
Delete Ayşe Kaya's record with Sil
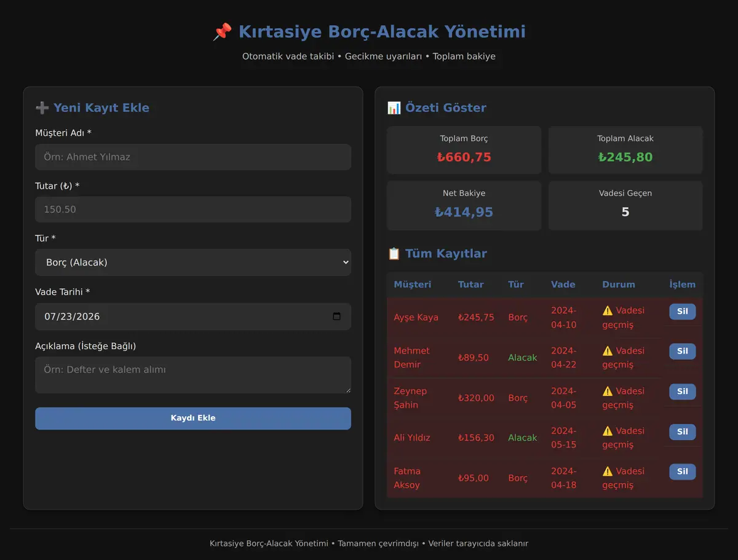tap(683, 312)
